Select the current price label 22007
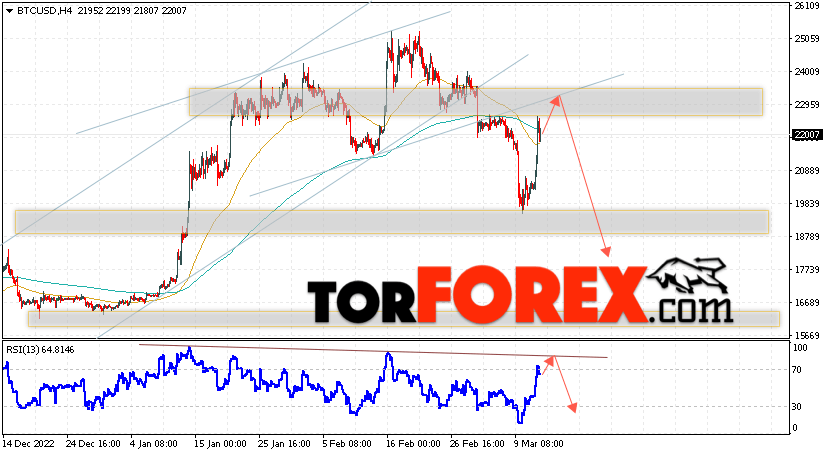830x455 pixels. tap(807, 135)
